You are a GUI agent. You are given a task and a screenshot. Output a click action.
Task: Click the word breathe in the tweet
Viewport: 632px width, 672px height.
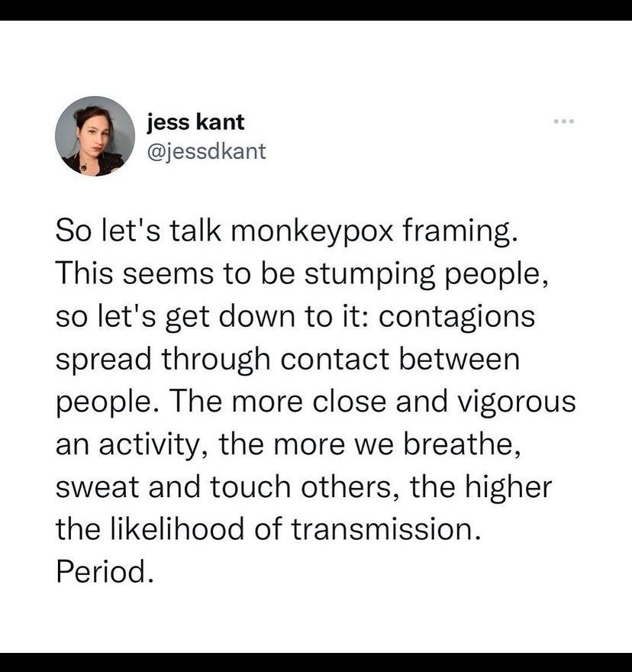(x=462, y=444)
